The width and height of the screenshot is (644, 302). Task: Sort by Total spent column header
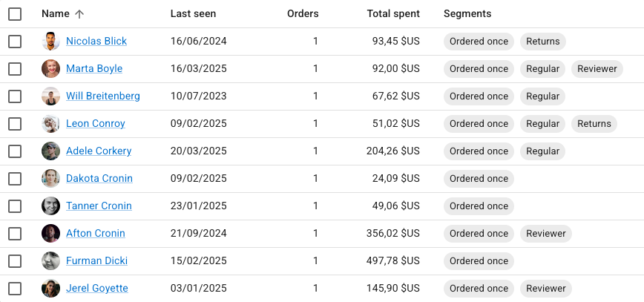(x=392, y=14)
